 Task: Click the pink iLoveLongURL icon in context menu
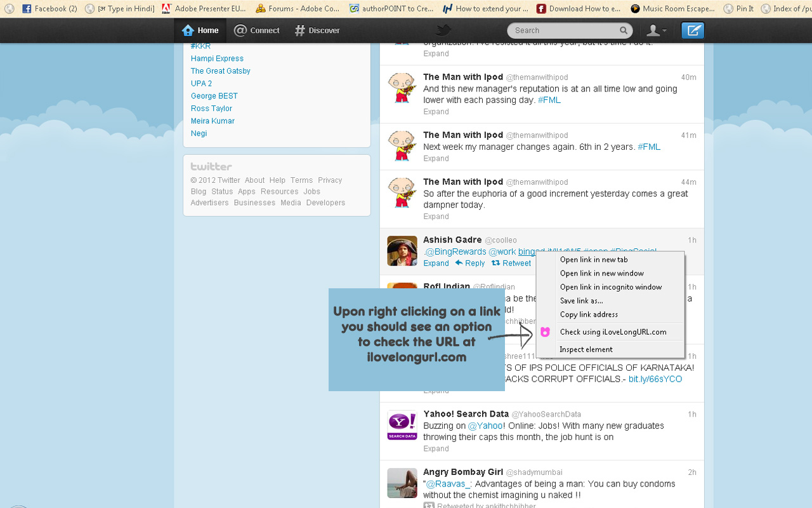(545, 332)
